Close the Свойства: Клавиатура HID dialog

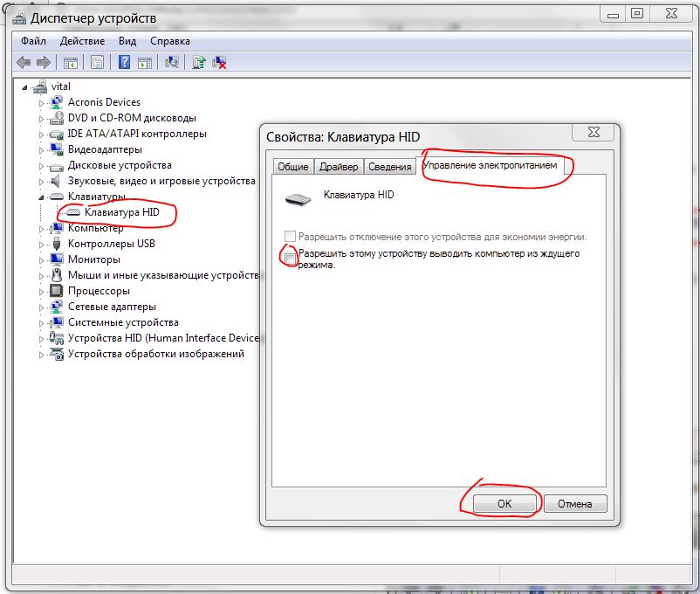594,132
